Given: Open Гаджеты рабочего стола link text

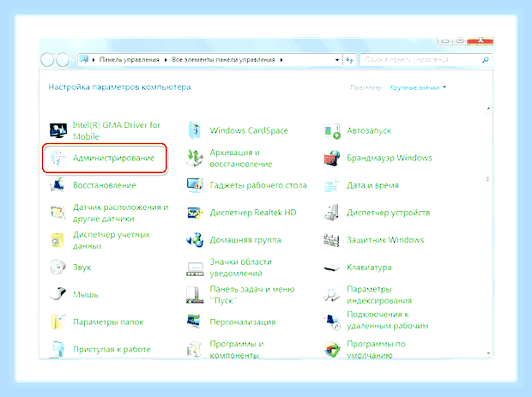Looking at the screenshot, I should pos(258,185).
